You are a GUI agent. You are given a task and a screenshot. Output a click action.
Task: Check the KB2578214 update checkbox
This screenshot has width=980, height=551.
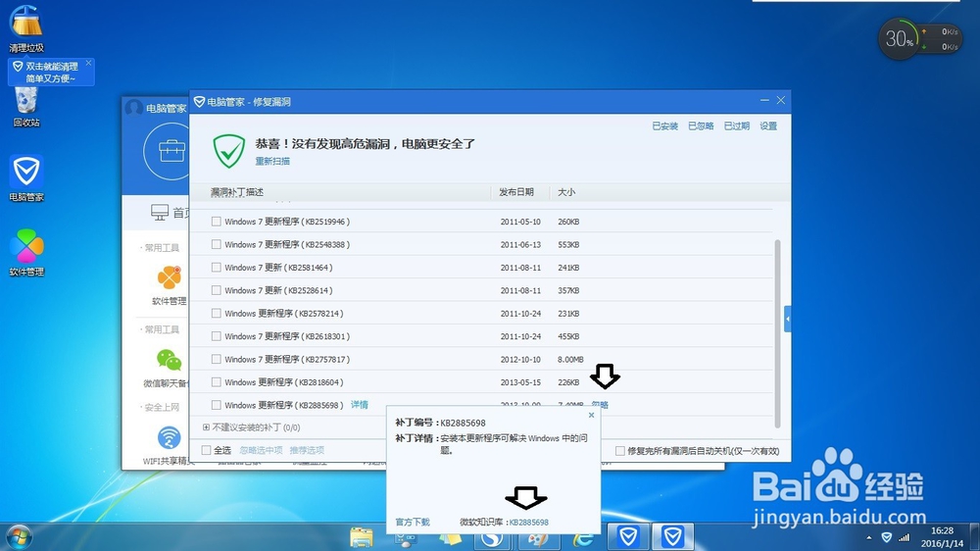click(216, 313)
